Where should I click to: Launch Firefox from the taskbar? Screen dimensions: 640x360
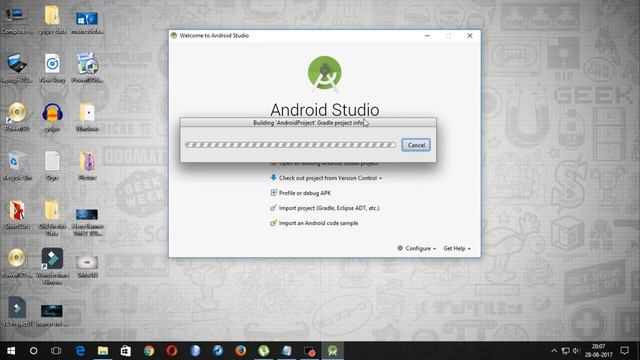pos(241,351)
